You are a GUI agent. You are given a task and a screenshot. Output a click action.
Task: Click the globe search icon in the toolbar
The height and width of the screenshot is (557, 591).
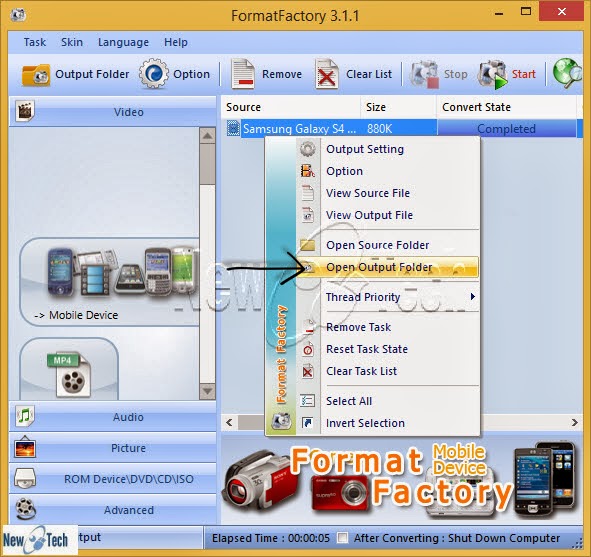[567, 73]
